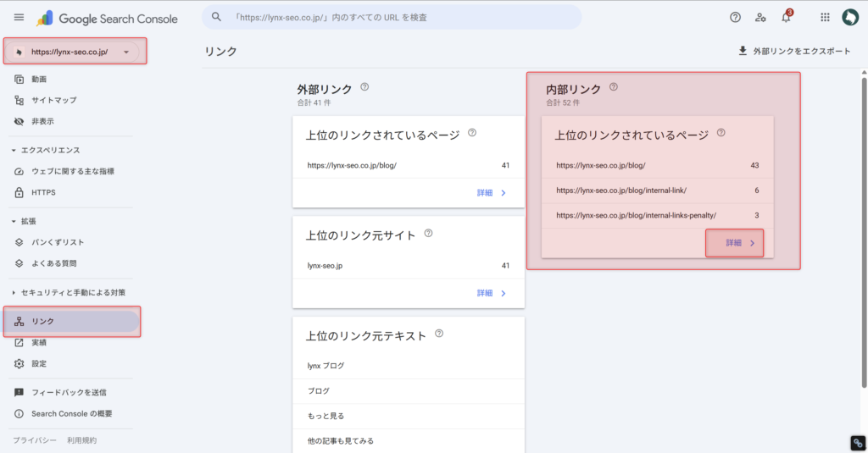Open the users and permissions icon

pos(760,17)
